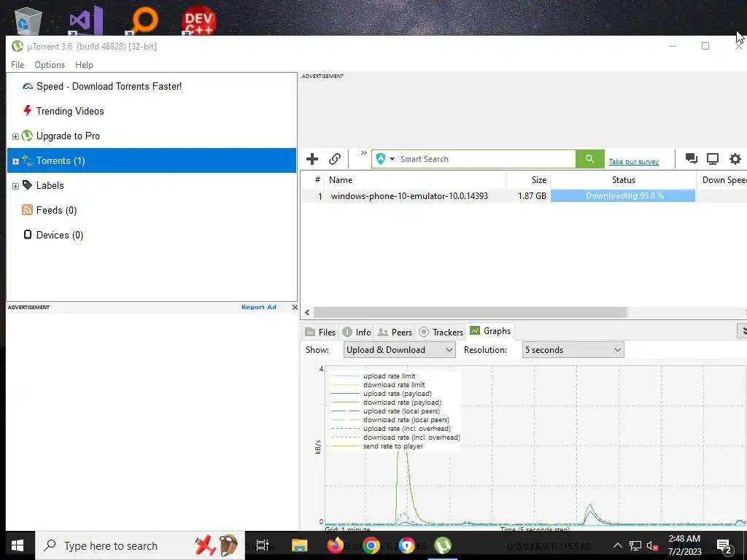Viewport: 747px width, 560px height.
Task: Click the taskbar search box
Action: [140, 545]
